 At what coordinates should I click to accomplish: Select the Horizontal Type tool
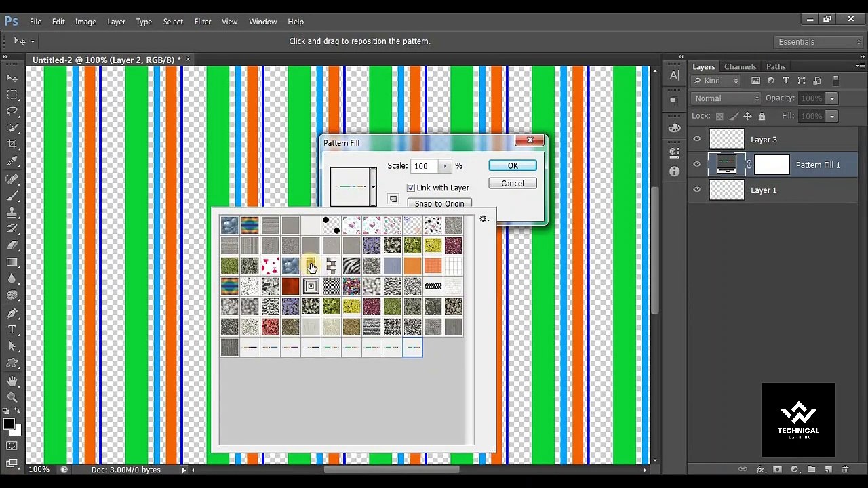(x=12, y=330)
